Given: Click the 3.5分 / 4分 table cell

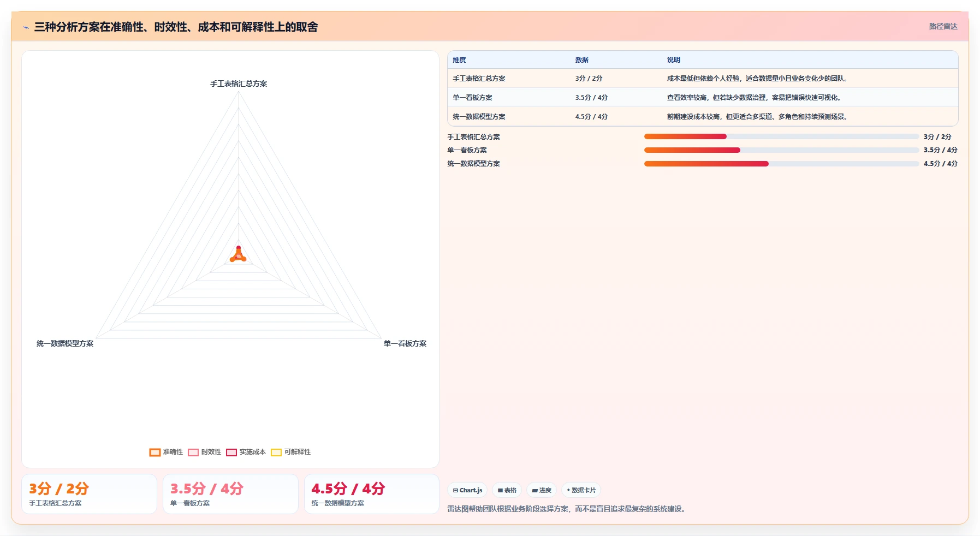Looking at the screenshot, I should pyautogui.click(x=591, y=98).
